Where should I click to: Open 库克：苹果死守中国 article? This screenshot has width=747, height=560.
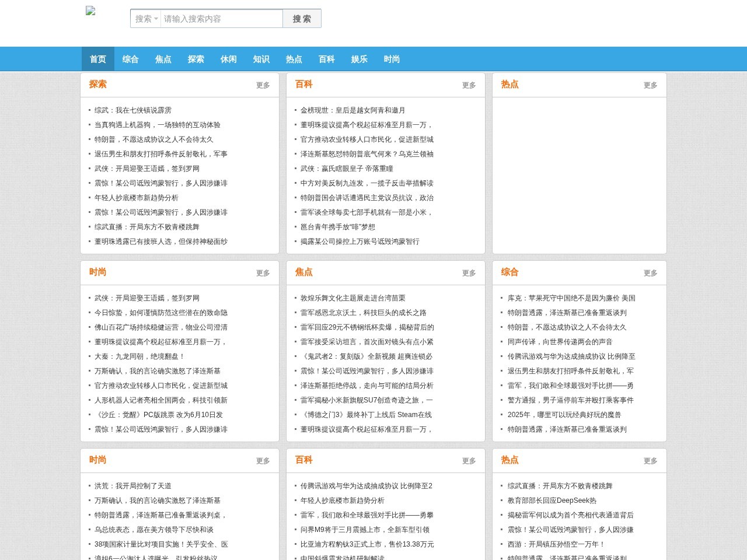[x=571, y=298]
